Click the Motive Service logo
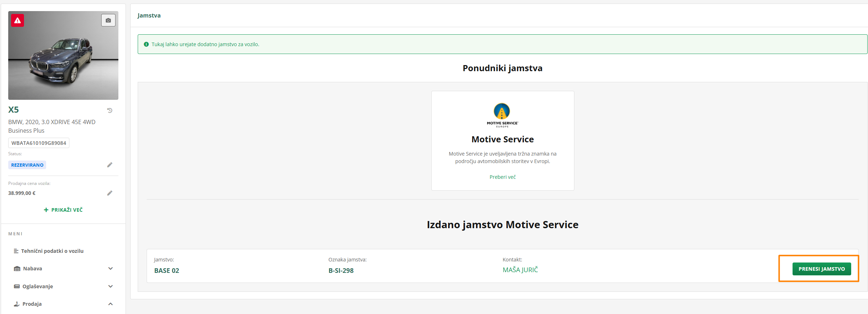This screenshot has height=314, width=868. [x=502, y=115]
